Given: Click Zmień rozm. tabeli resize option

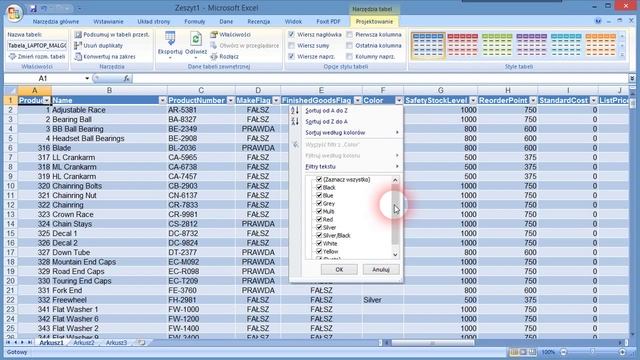Looking at the screenshot, I should point(37,57).
